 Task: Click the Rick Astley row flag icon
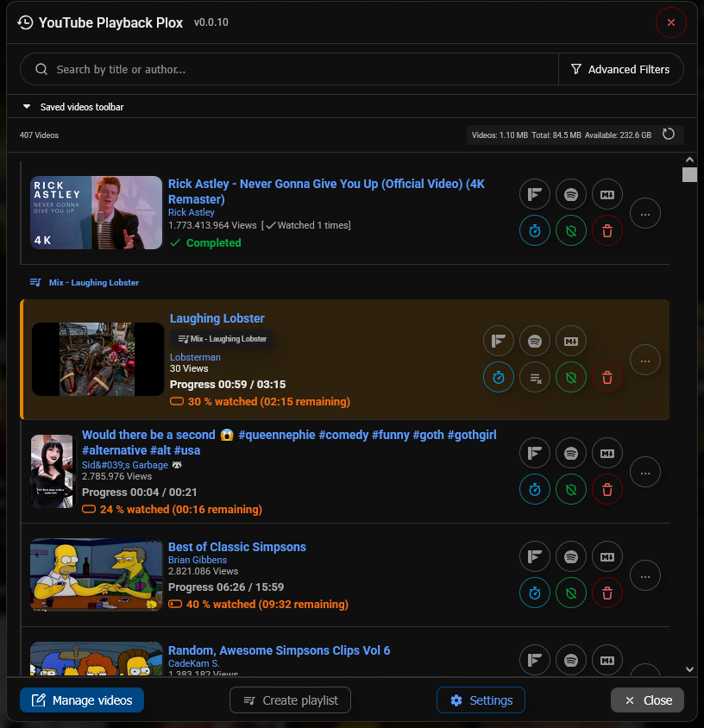point(535,194)
